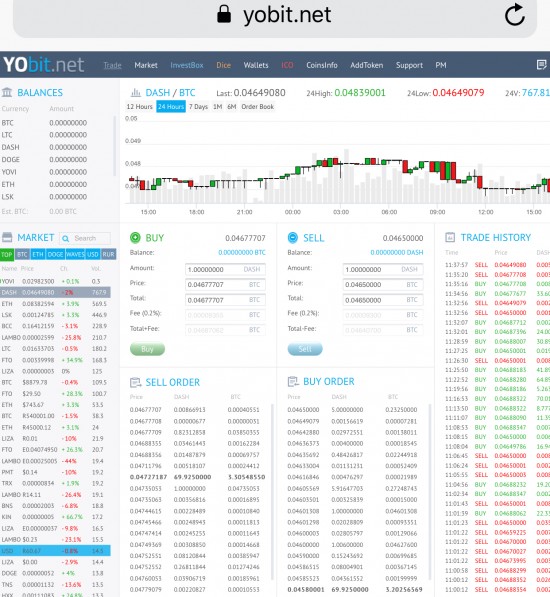
Task: Click the Balances bank icon
Action: click(7, 92)
